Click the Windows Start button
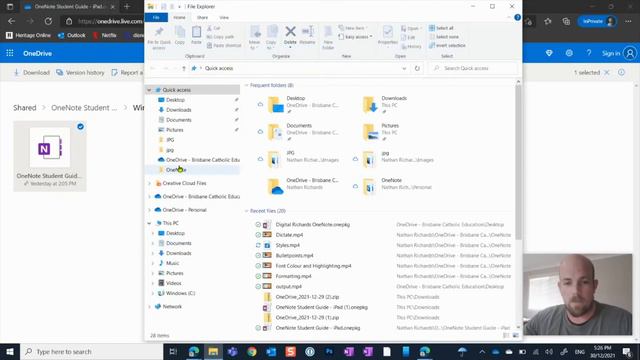 pos(9,351)
